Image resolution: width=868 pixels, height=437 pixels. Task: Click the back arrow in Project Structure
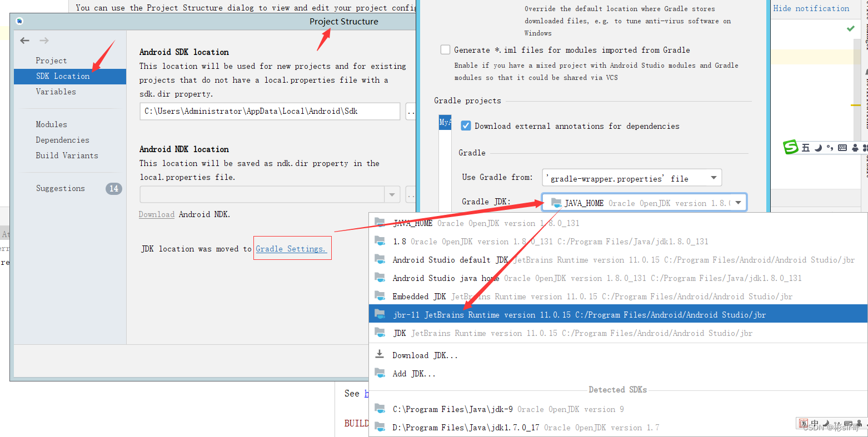[x=24, y=41]
